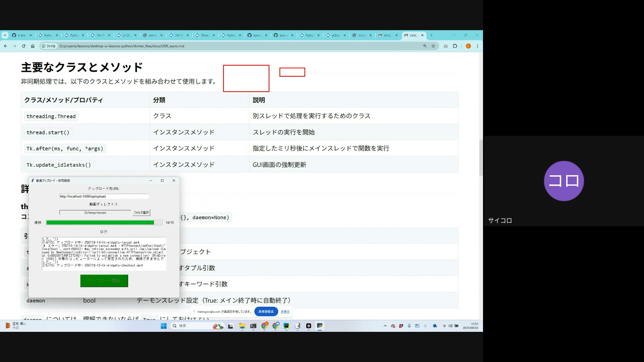Image resolution: width=644 pixels, height=362 pixels.
Task: Open the browser zoom magnifier icon
Action: coord(425,46)
